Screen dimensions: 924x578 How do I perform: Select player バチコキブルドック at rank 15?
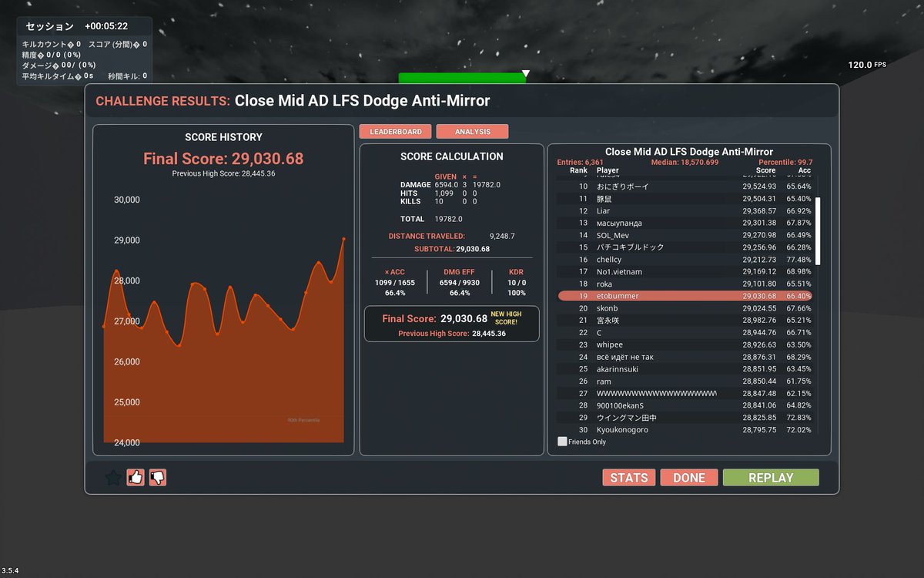(685, 247)
